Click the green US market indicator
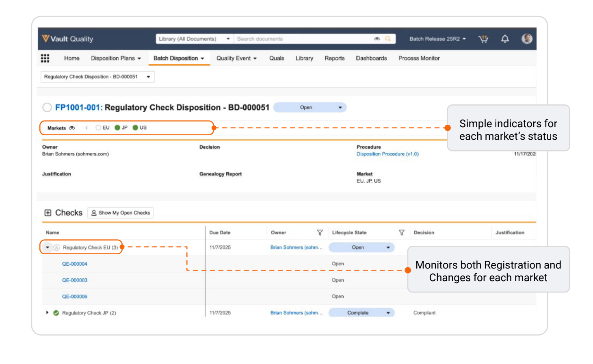Image resolution: width=593 pixels, height=364 pixels. (135, 128)
